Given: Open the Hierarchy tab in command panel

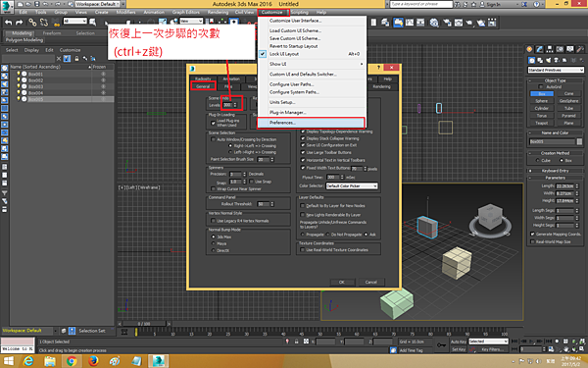Looking at the screenshot, I should tap(550, 49).
